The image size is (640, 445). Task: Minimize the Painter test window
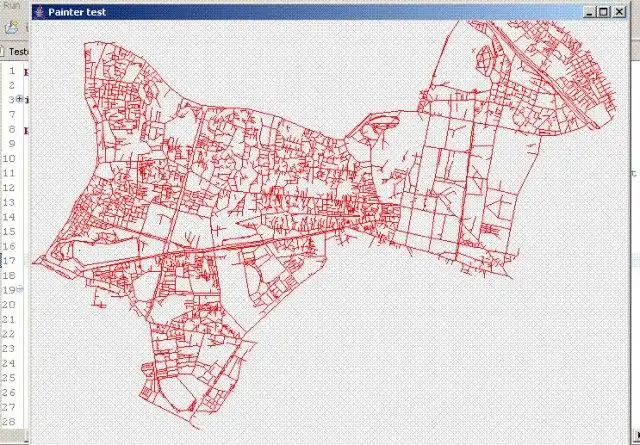point(589,12)
